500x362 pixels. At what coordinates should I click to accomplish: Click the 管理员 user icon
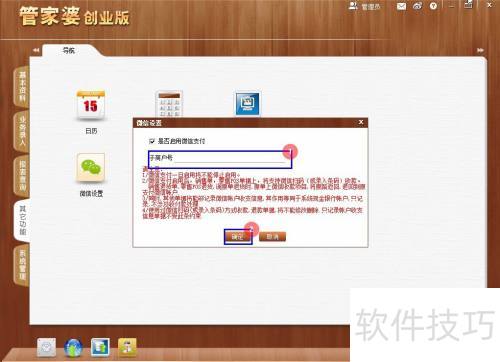[353, 6]
